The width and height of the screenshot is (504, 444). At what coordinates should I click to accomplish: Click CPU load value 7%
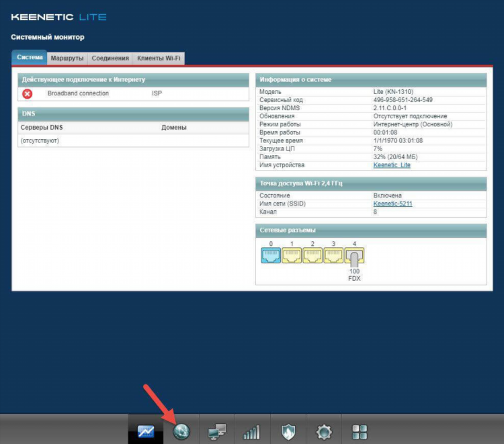[378, 148]
